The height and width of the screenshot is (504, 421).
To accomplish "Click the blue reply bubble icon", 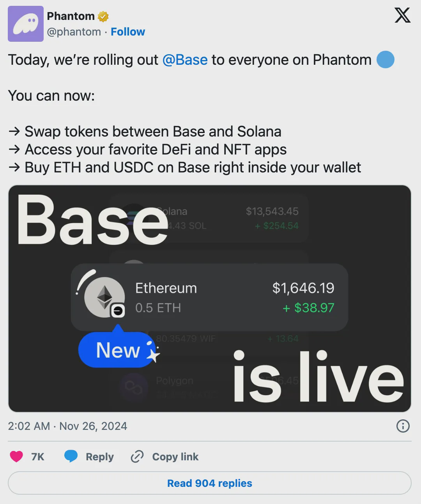I will tap(71, 456).
